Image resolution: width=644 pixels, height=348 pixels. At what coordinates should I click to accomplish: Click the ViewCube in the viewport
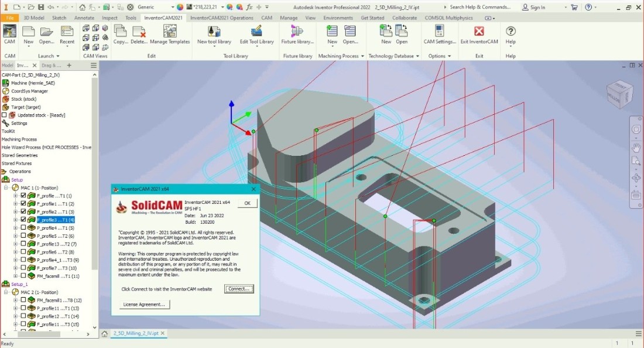pos(619,94)
